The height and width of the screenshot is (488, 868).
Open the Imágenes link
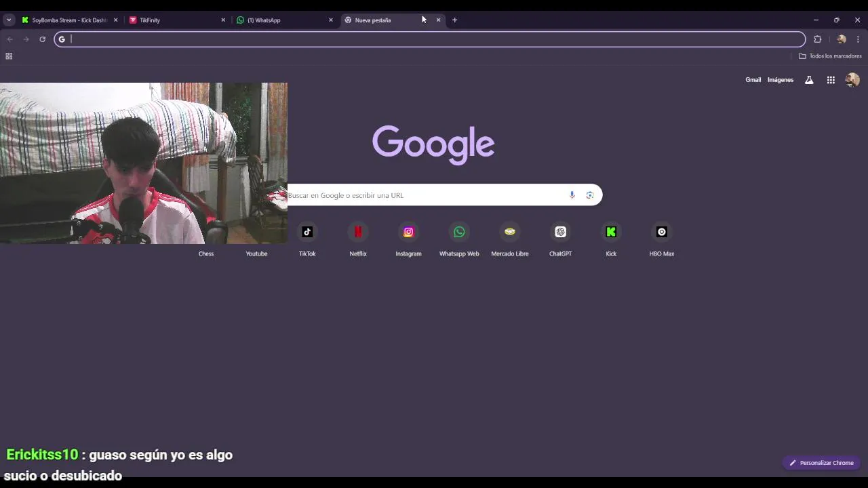(781, 80)
